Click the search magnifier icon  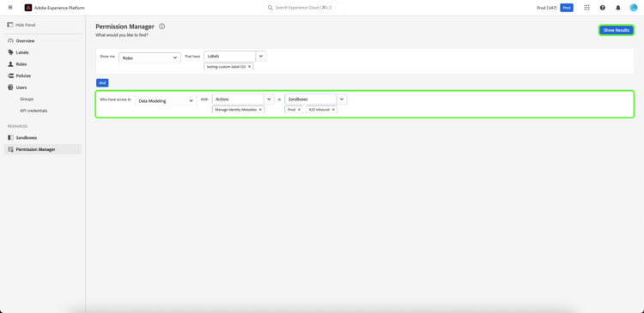(x=270, y=8)
